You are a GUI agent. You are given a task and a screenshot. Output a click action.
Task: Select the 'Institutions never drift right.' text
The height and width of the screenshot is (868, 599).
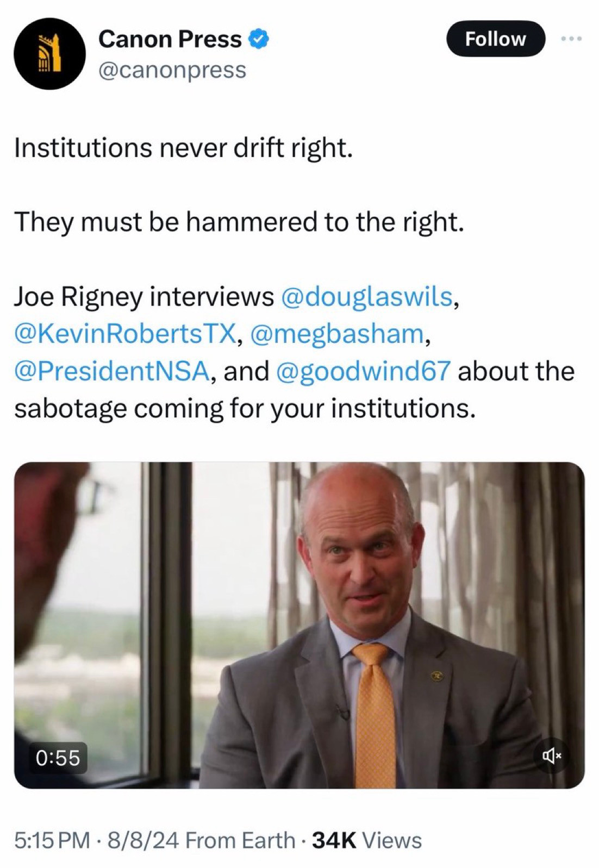(184, 148)
